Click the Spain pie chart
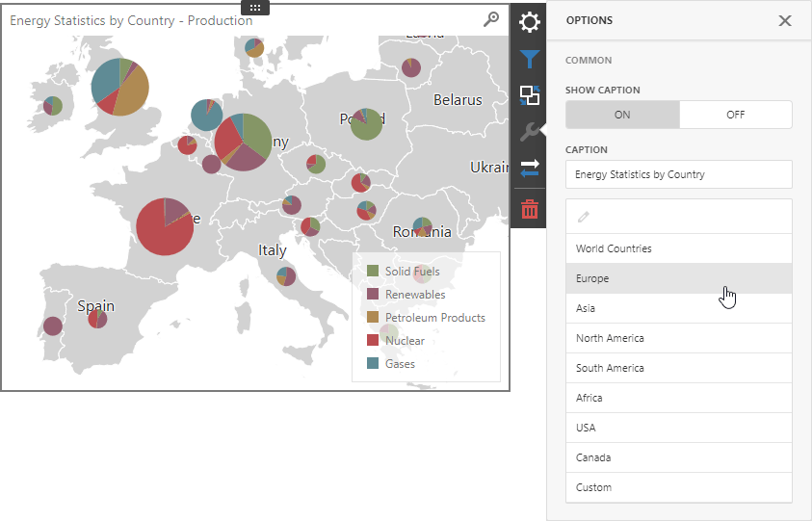This screenshot has width=812, height=521. pos(97,319)
